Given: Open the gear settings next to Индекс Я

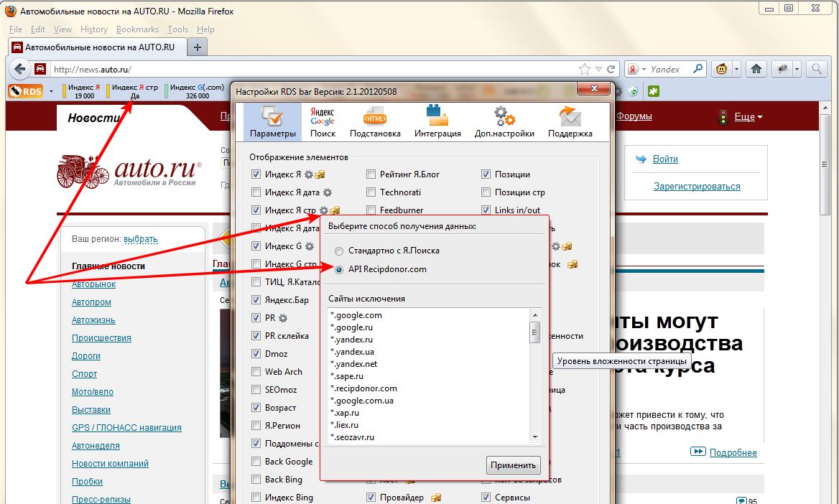Looking at the screenshot, I should tap(309, 174).
